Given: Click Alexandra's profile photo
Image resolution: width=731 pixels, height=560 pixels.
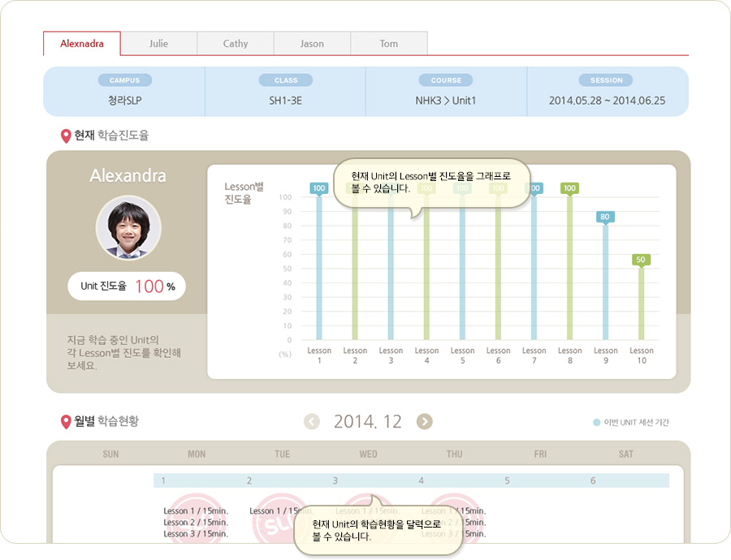Looking at the screenshot, I should coord(128,228).
